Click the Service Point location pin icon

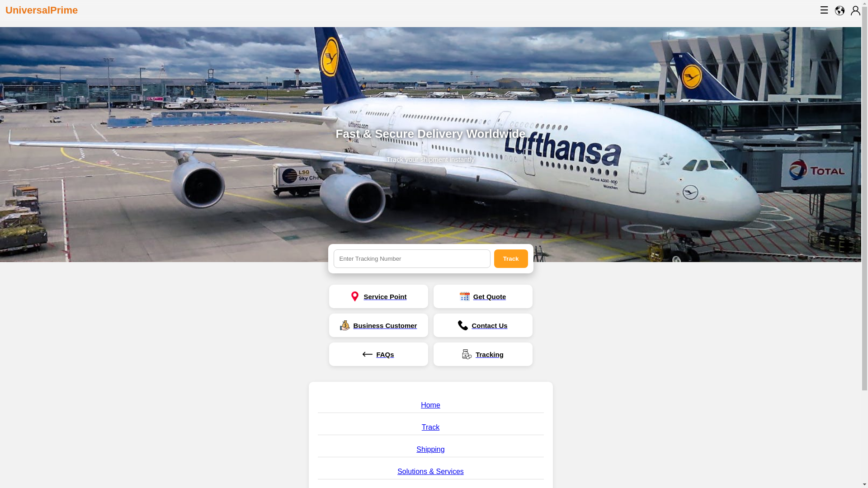click(x=355, y=296)
